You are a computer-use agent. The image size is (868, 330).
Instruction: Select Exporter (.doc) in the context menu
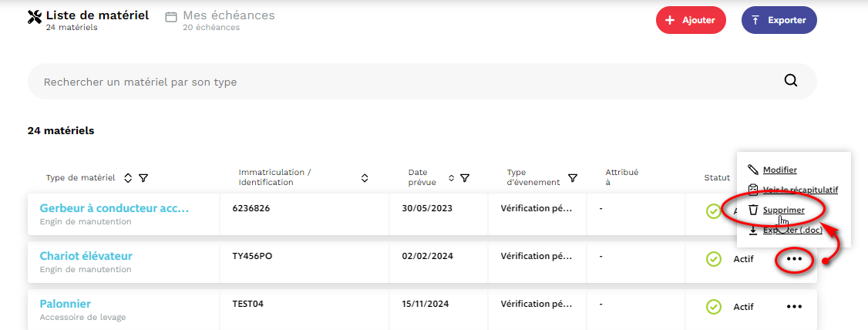(792, 230)
